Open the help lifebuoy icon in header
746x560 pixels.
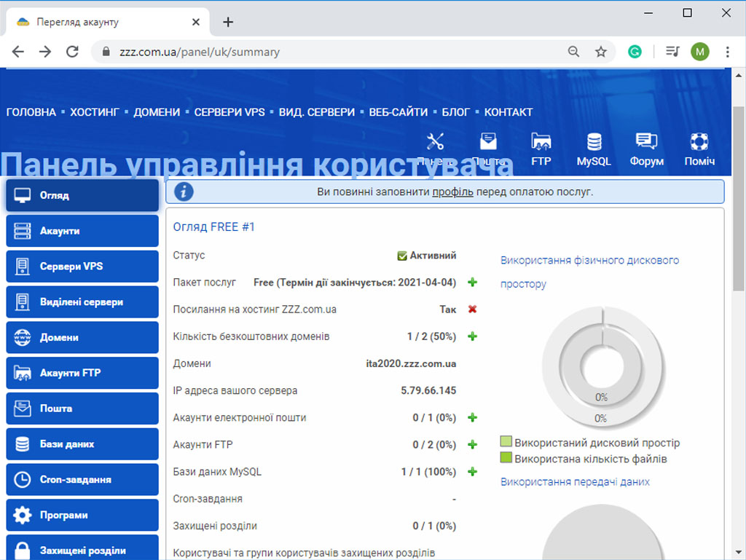tap(699, 142)
